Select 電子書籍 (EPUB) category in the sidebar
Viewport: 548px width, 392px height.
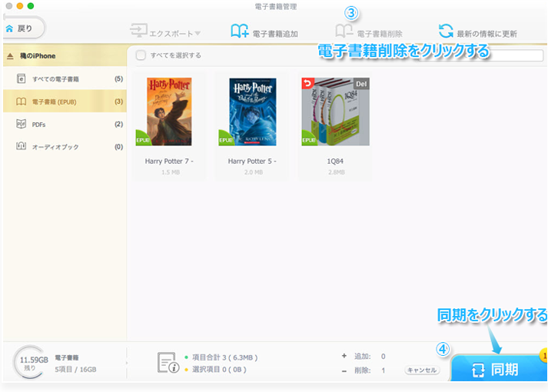[65, 101]
